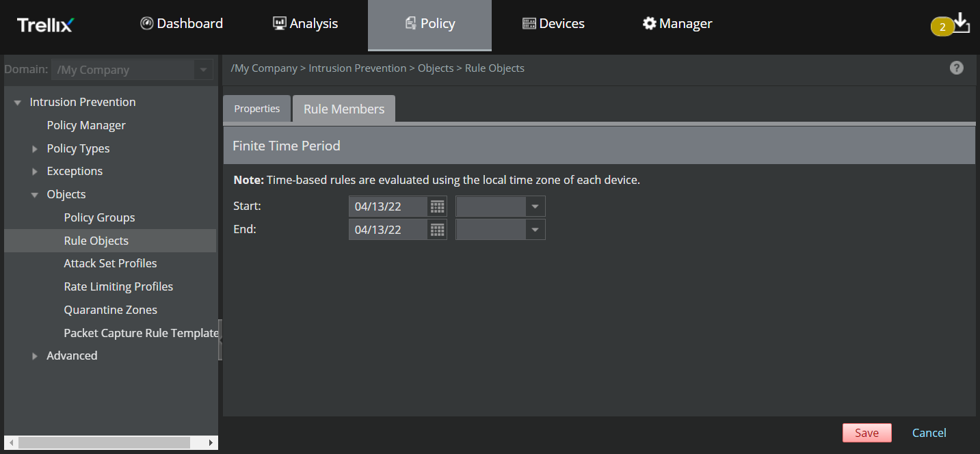The width and height of the screenshot is (980, 454).
Task: Open the End date calendar picker
Action: click(438, 230)
